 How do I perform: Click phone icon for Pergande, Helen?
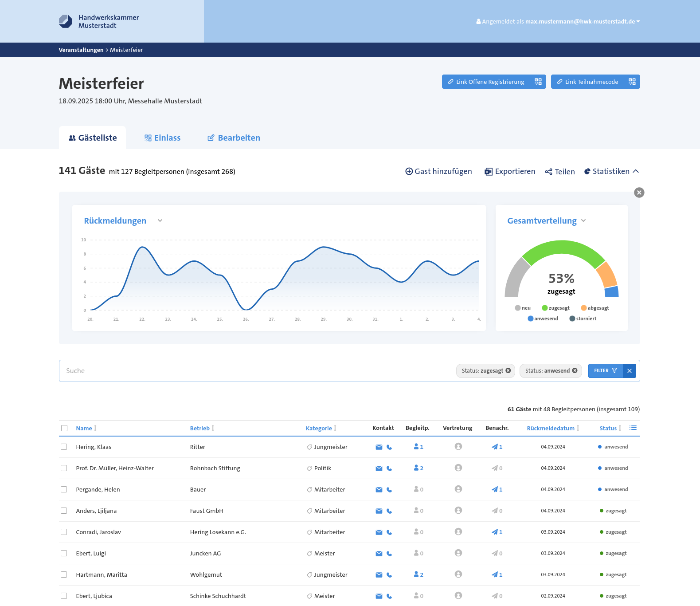coord(389,490)
